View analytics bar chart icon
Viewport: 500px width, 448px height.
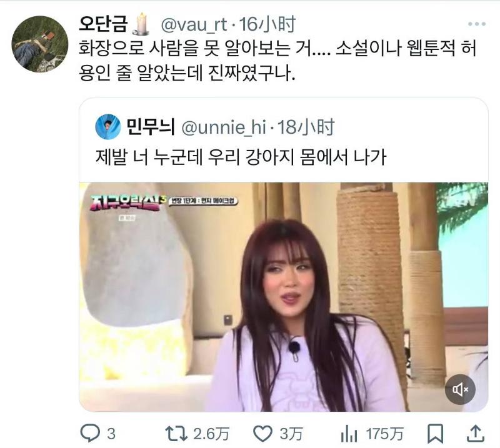(349, 434)
